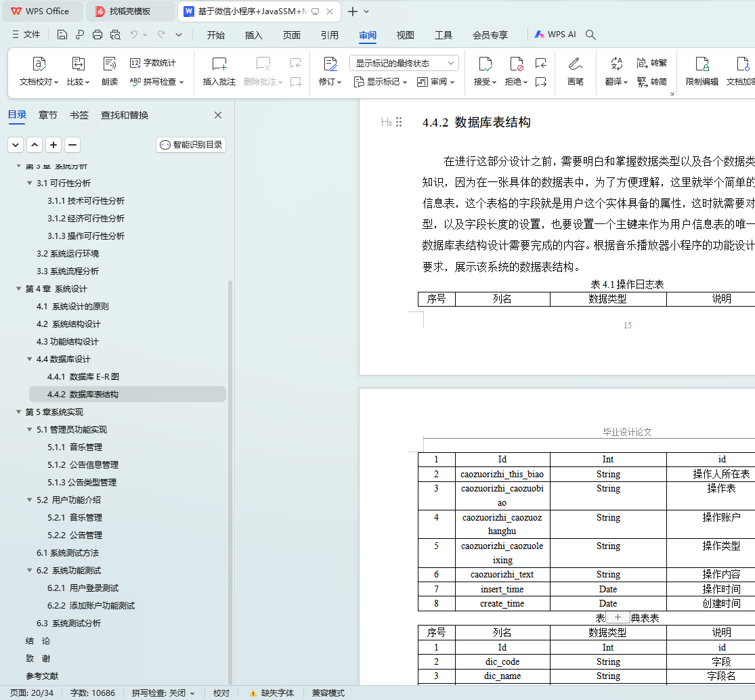The width and height of the screenshot is (755, 700).
Task: Click the Print icon in quick access bar
Action: pos(98,35)
